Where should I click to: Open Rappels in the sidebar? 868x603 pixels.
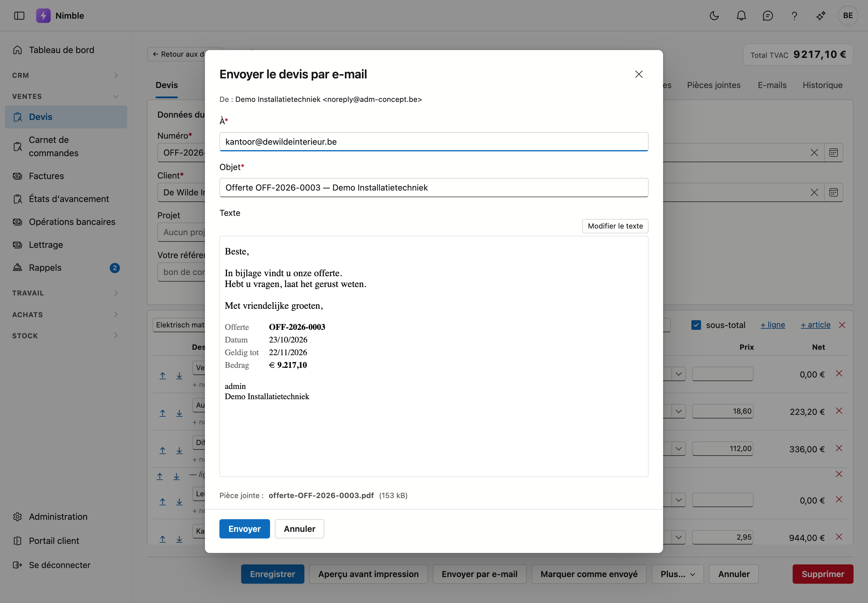click(66, 267)
